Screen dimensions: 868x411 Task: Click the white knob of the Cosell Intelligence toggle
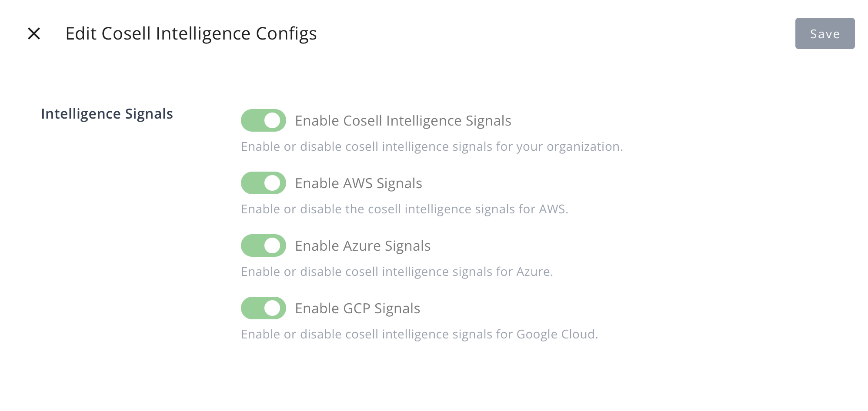tap(272, 120)
